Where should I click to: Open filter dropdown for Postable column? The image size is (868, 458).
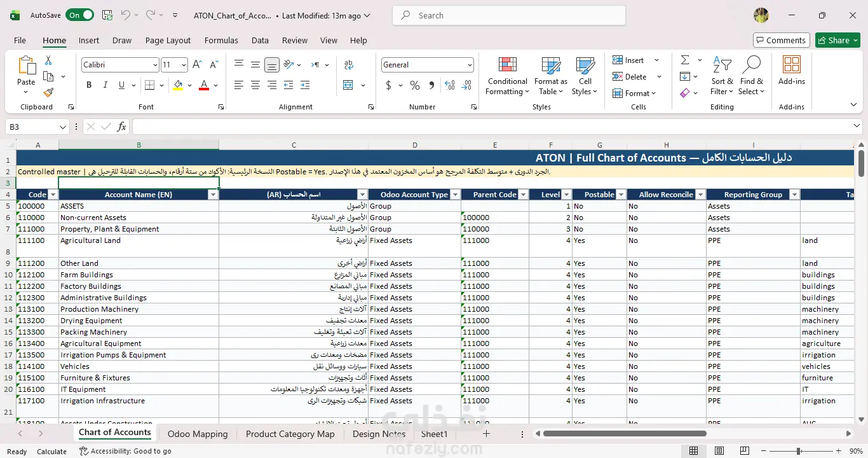(621, 195)
